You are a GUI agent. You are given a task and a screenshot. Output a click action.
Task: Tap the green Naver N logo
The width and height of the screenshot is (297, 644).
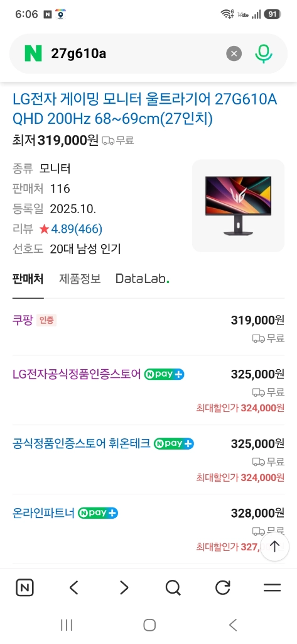pos(33,53)
